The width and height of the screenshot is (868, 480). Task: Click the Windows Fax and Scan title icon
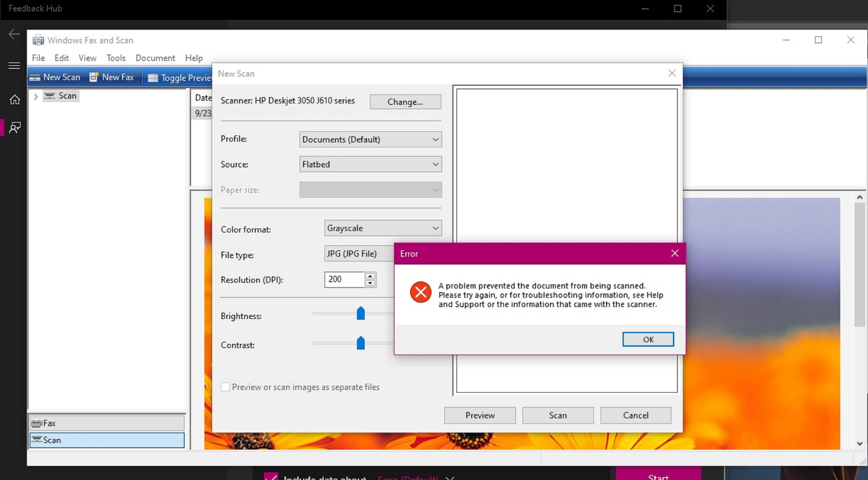[38, 40]
